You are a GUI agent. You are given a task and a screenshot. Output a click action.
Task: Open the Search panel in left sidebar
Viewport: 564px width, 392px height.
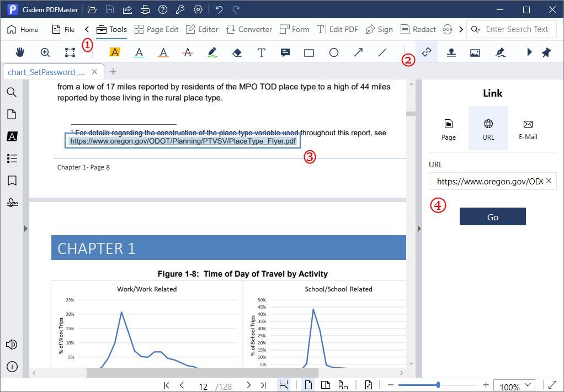(12, 92)
